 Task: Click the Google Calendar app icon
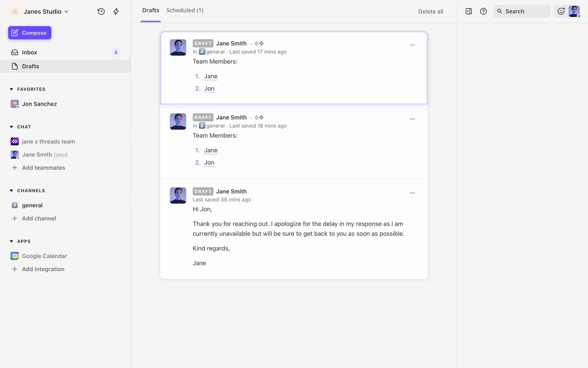click(14, 256)
